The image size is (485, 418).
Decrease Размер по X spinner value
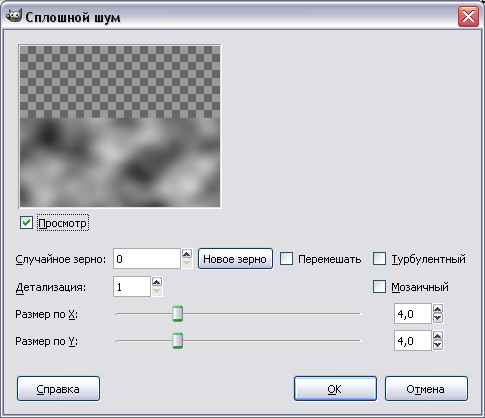tap(438, 318)
